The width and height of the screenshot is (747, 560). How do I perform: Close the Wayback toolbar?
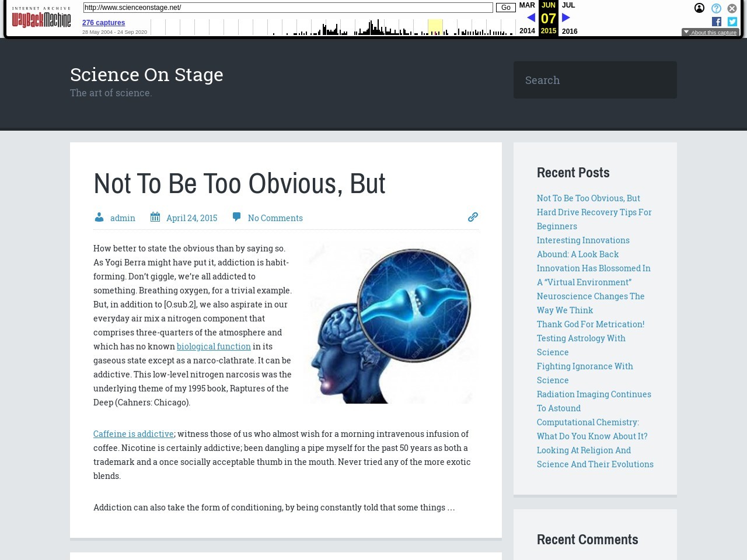point(732,8)
